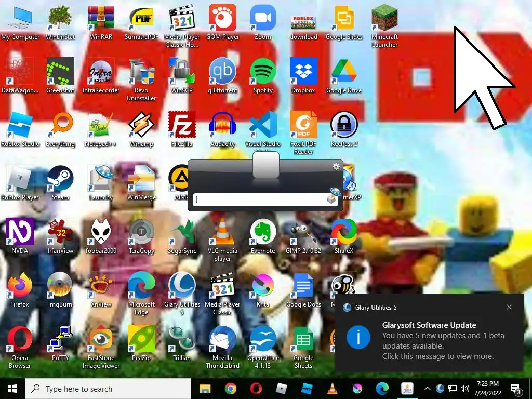The image size is (532, 399).
Task: Launch qBittorrent from the desktop
Action: pyautogui.click(x=222, y=76)
